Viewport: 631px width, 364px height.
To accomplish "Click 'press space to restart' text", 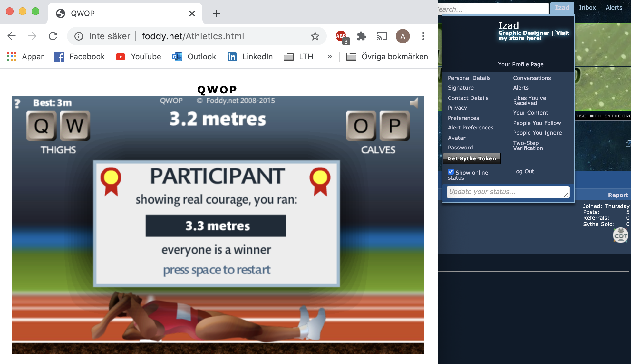I will 217,270.
